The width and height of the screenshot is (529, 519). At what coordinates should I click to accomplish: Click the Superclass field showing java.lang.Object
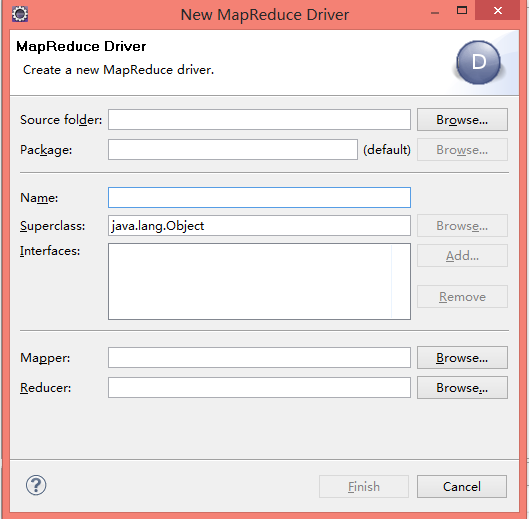[x=259, y=225]
